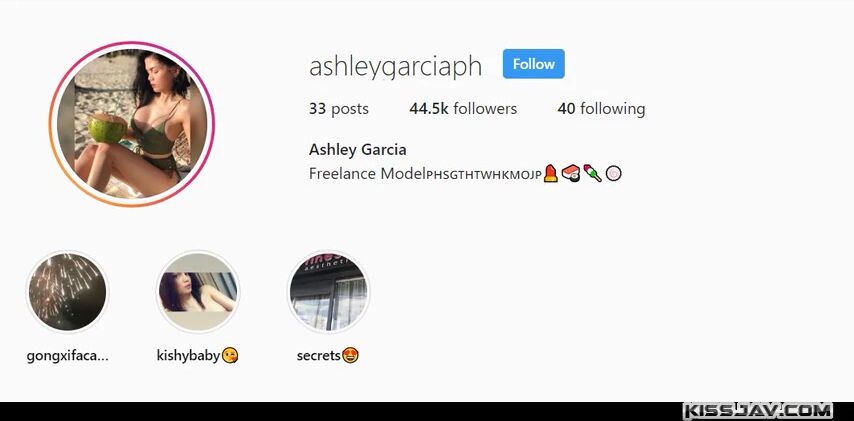View the 40 following list

click(x=601, y=108)
